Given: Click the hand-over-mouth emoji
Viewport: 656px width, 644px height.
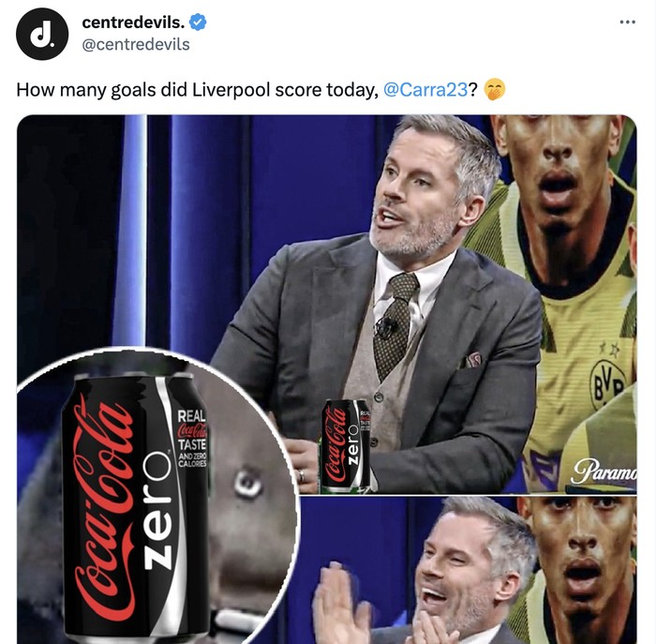Looking at the screenshot, I should [495, 90].
